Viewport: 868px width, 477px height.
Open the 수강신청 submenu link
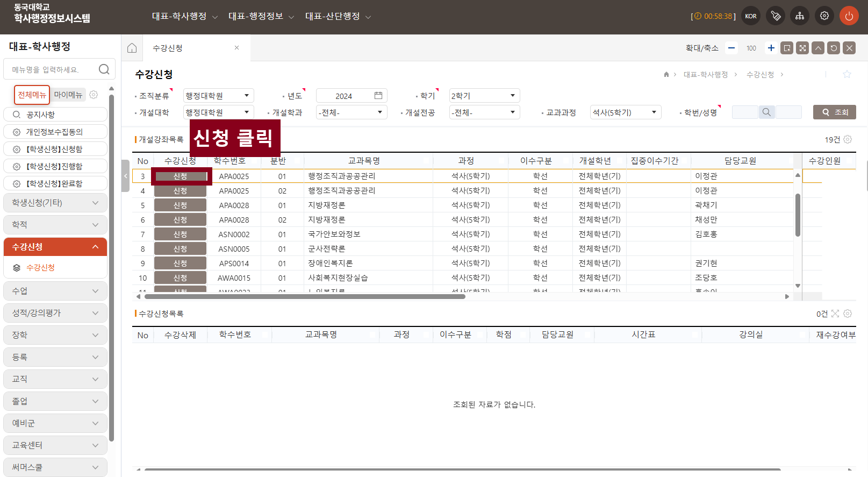point(40,267)
